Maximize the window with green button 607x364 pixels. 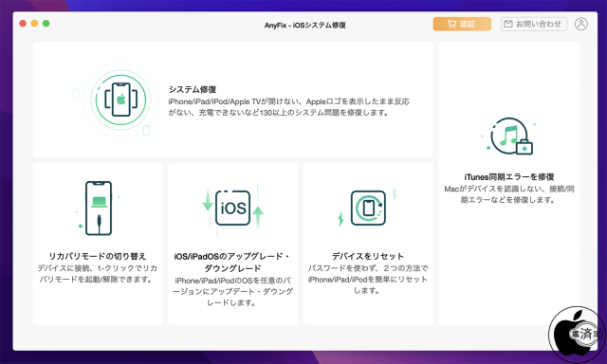(46, 24)
